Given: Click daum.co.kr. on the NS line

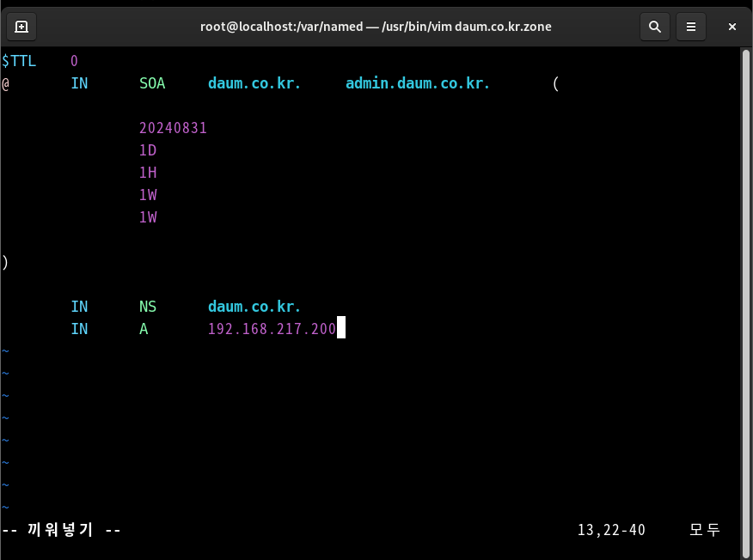Looking at the screenshot, I should [x=254, y=307].
